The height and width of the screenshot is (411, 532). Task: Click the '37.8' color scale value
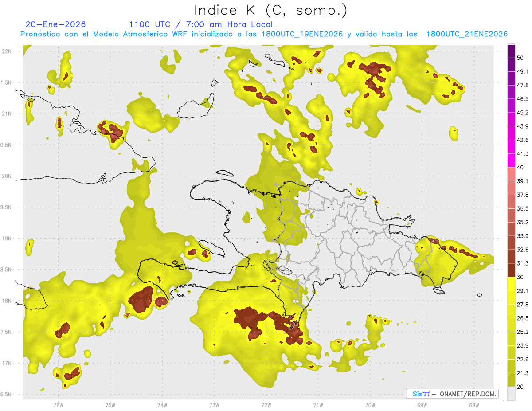coord(523,195)
